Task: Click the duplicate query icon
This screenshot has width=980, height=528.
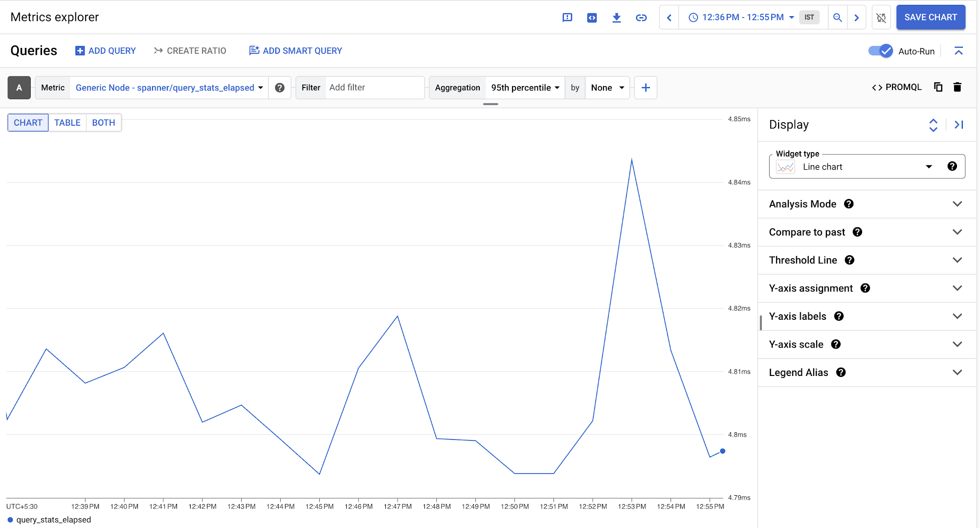Action: (x=938, y=87)
